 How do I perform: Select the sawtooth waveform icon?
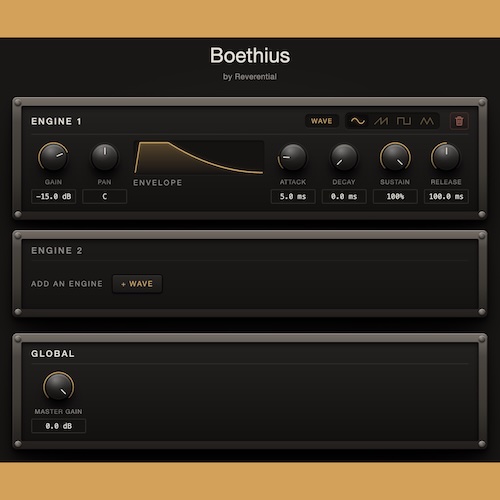(x=381, y=121)
